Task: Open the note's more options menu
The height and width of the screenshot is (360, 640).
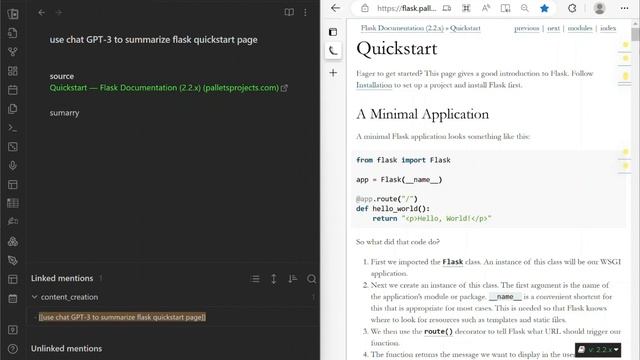Action: pyautogui.click(x=305, y=13)
